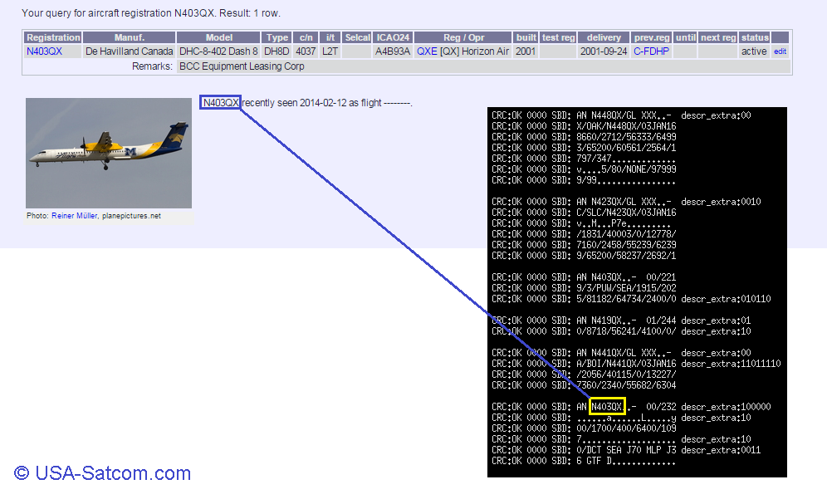Select the DHC-8-402 Dash 8 model cell
This screenshot has height=504, width=827.
click(219, 51)
